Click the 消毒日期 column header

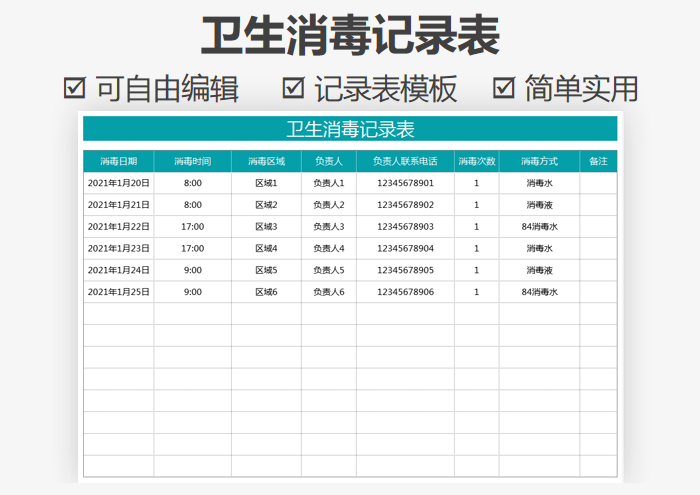(x=118, y=161)
